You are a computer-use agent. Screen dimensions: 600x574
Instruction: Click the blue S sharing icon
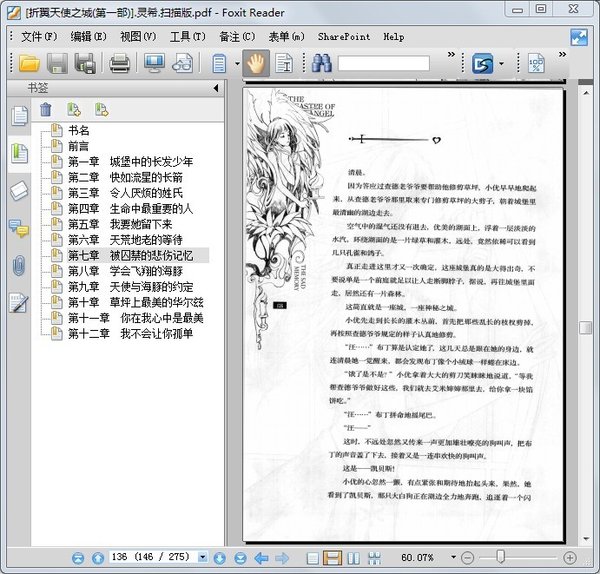pyautogui.click(x=482, y=64)
